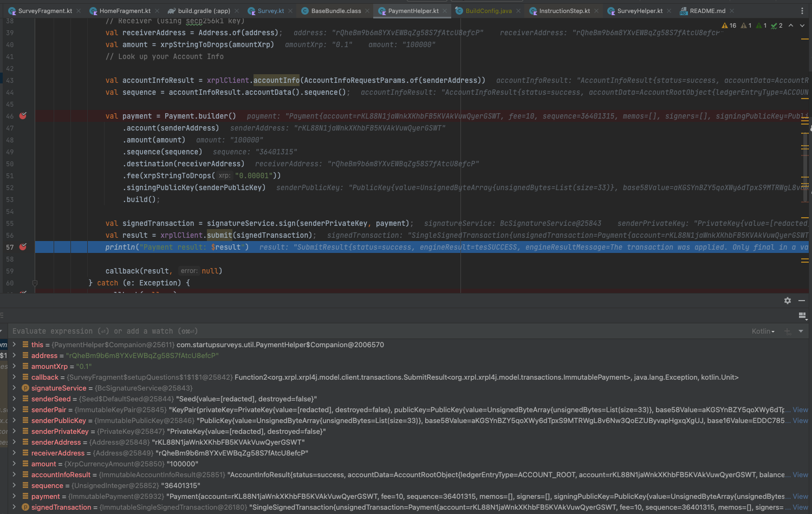Click the field icon beside amountXrp

25,367
